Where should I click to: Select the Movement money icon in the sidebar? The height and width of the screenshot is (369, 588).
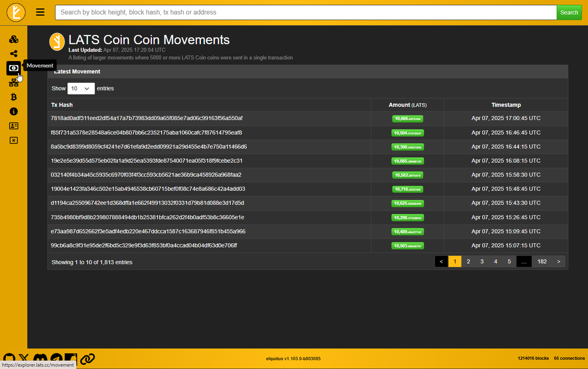[x=14, y=68]
